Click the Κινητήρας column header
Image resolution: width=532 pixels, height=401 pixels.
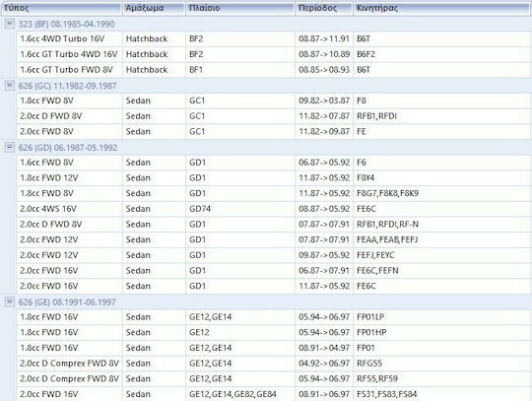(x=442, y=8)
